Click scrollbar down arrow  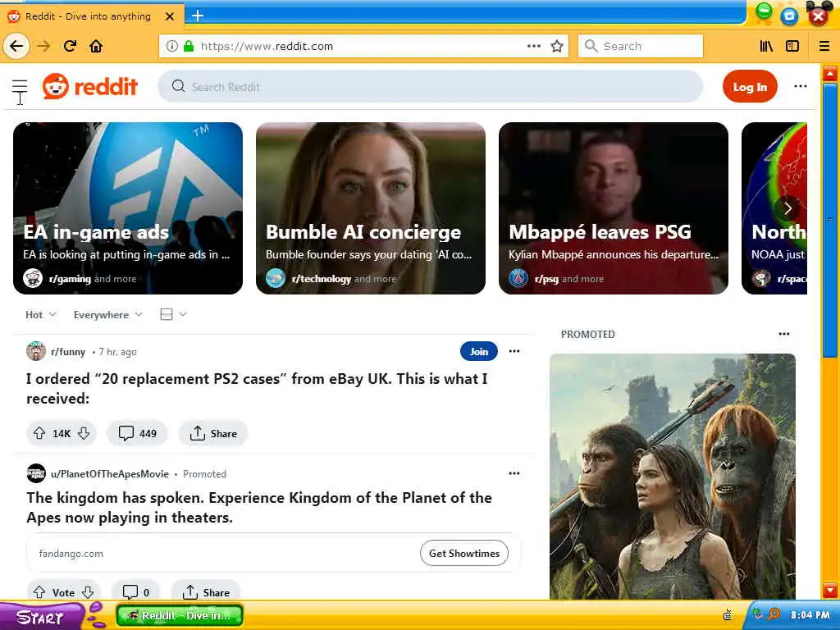(830, 590)
